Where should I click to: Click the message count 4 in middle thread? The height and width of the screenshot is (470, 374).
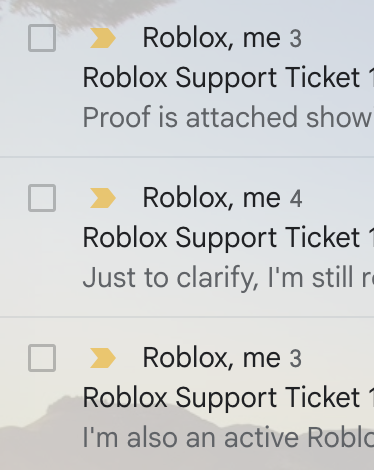[x=296, y=199]
